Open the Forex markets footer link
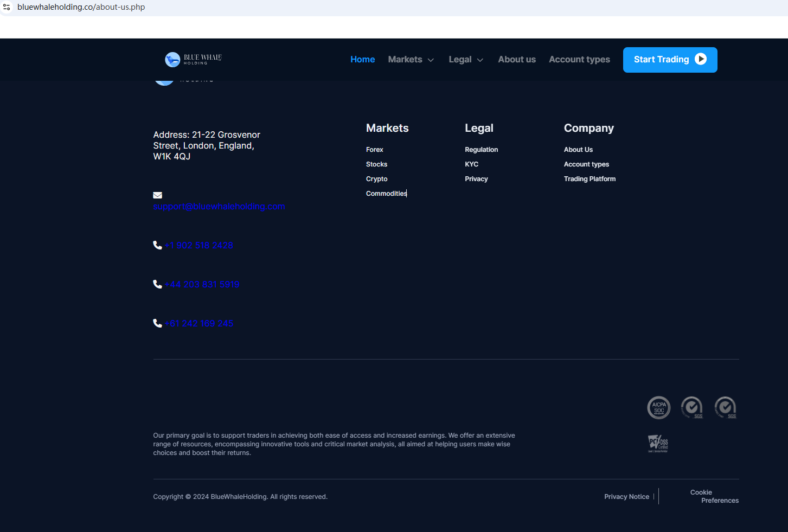The image size is (788, 532). click(374, 150)
